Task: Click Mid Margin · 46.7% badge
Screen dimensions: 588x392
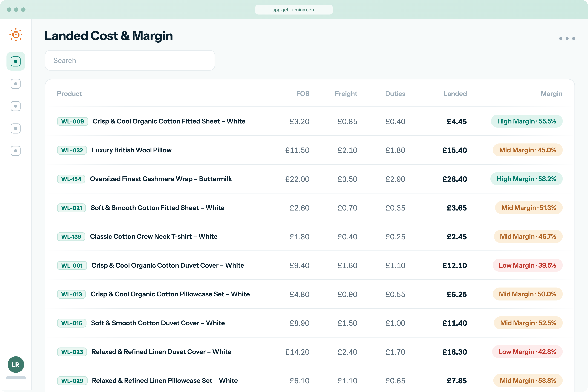Action: tap(528, 237)
